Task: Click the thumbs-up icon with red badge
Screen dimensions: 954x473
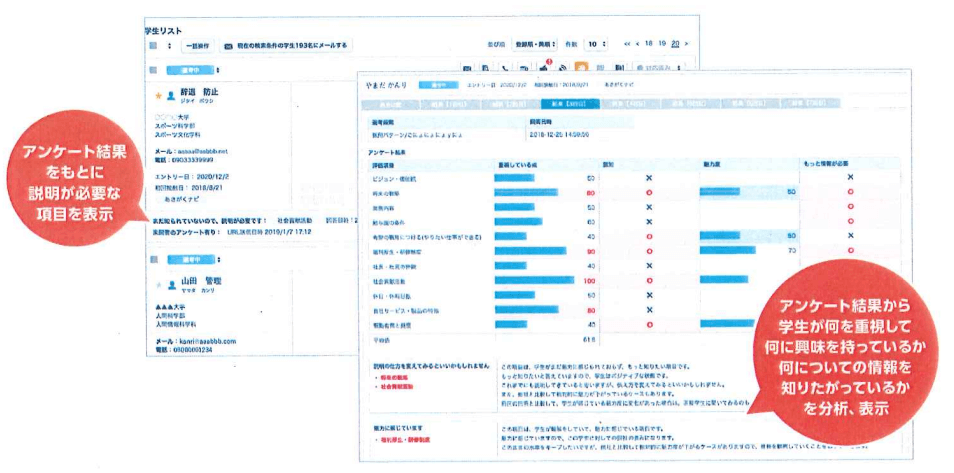Action: tap(543, 68)
